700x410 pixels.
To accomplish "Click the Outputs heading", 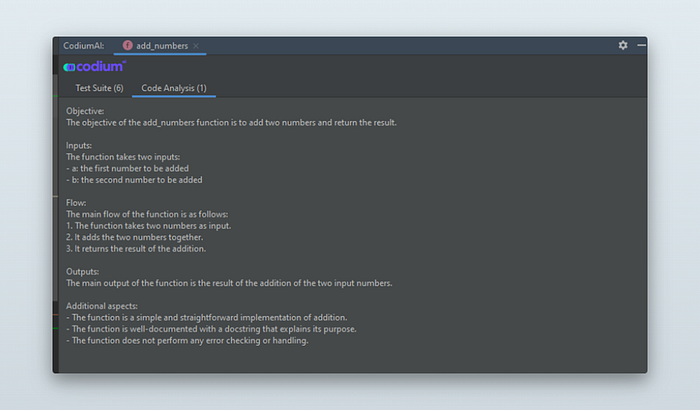I will 82,271.
